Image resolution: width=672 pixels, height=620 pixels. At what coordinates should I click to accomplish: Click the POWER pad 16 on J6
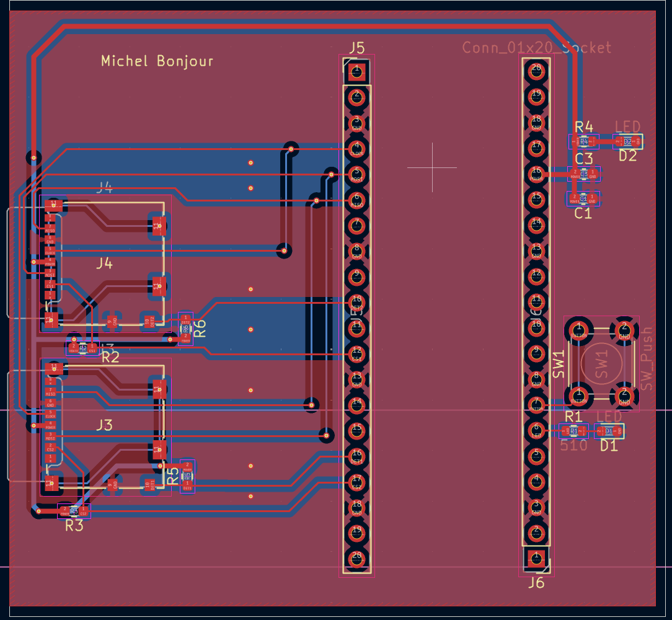point(536,174)
